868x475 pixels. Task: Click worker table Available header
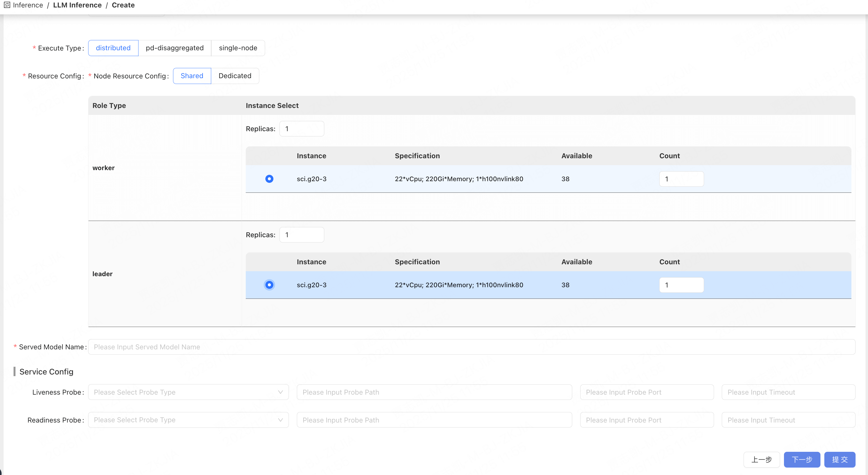click(577, 155)
